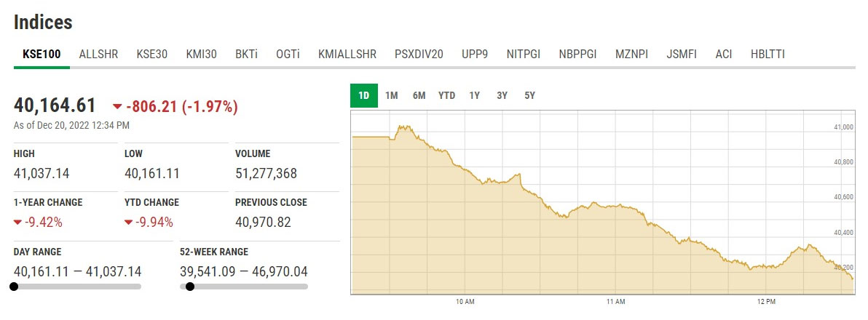This screenshot has width=868, height=320.
Task: Switch chart to 5Y range
Action: point(529,95)
